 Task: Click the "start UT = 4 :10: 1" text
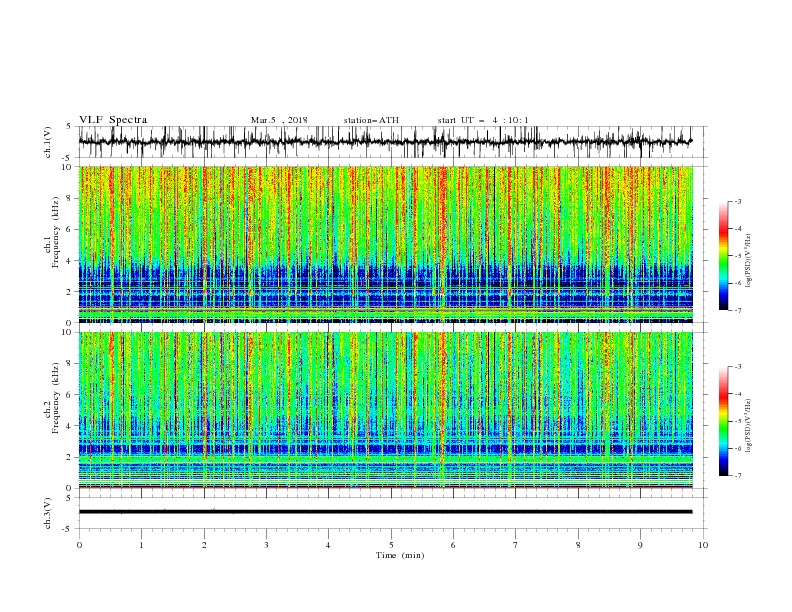tap(483, 120)
